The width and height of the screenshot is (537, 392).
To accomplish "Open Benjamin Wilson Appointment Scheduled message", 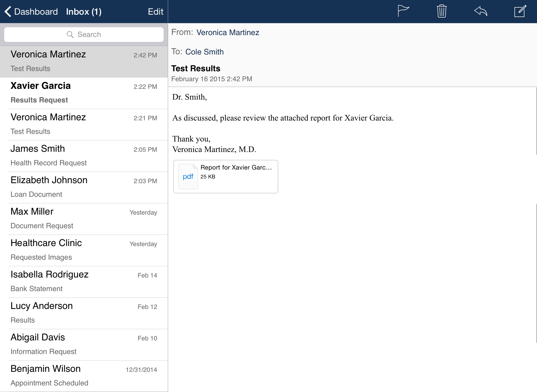I will point(84,376).
